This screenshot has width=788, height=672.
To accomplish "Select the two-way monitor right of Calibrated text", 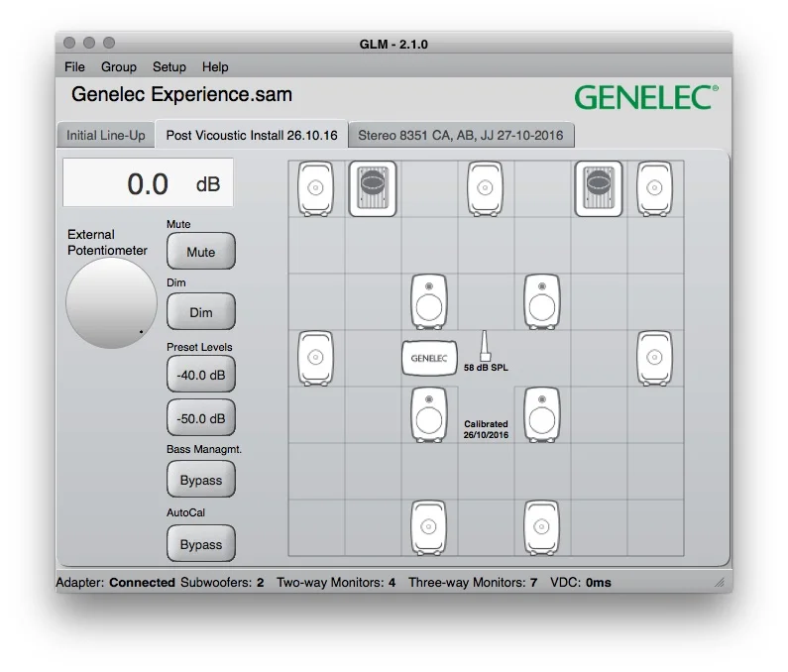I will coord(542,414).
